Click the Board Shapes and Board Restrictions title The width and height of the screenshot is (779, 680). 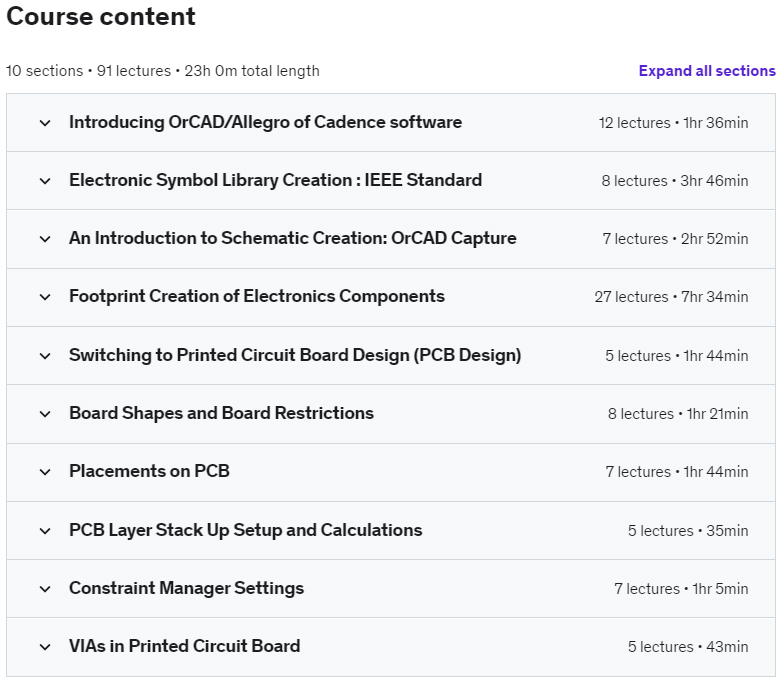(221, 413)
